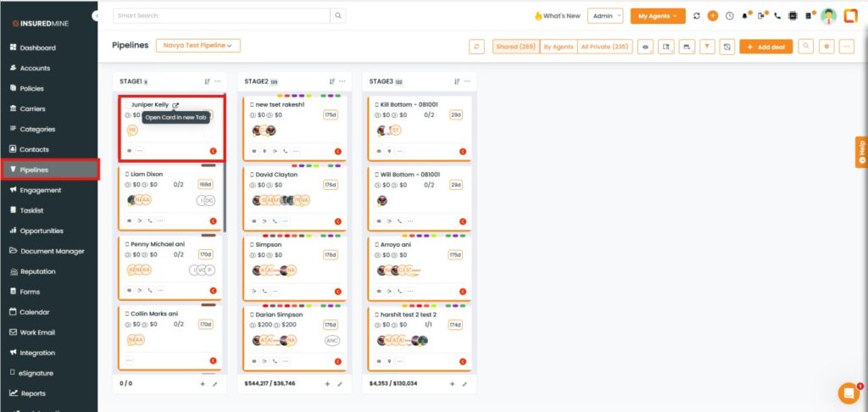Click the orange plus icon in header
Image resolution: width=868 pixels, height=412 pixels.
click(713, 16)
